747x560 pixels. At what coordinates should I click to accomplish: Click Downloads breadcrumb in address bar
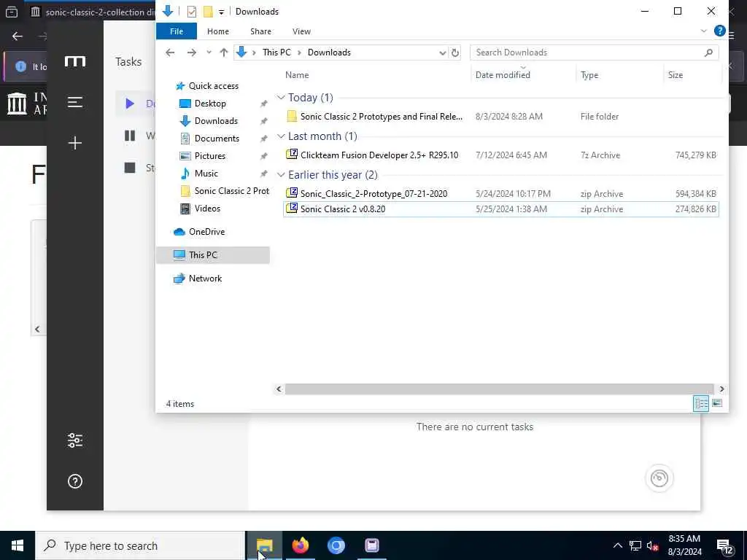[x=329, y=52]
